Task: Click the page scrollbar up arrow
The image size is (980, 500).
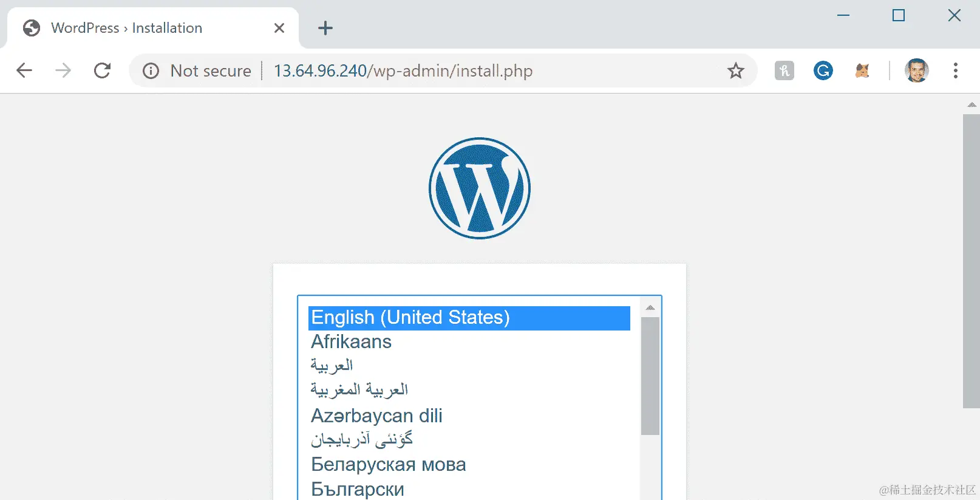Action: coord(971,105)
